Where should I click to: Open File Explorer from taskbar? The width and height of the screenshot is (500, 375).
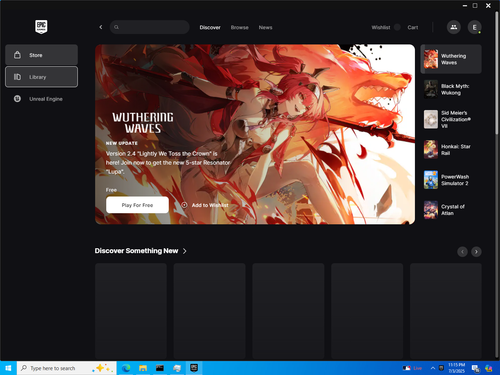(143, 368)
